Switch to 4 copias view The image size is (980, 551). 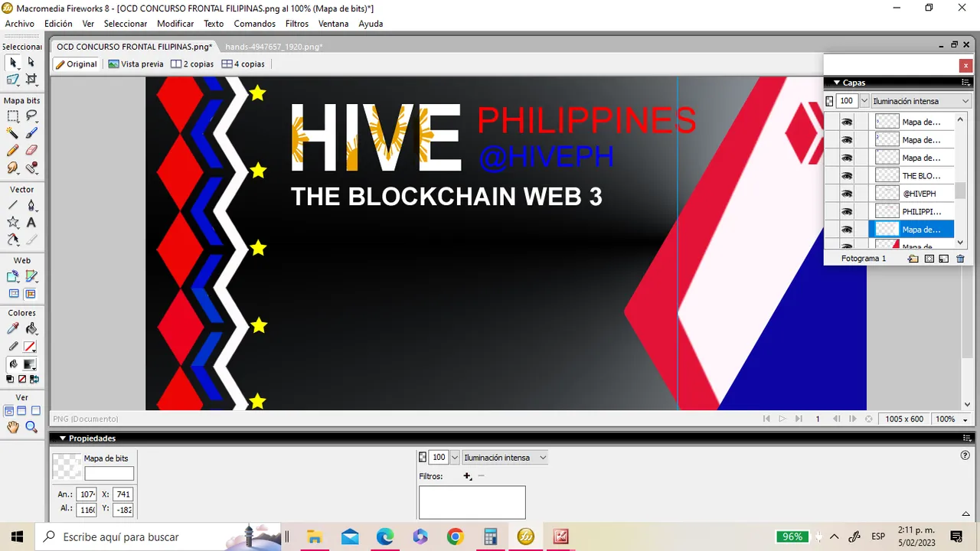pos(243,64)
